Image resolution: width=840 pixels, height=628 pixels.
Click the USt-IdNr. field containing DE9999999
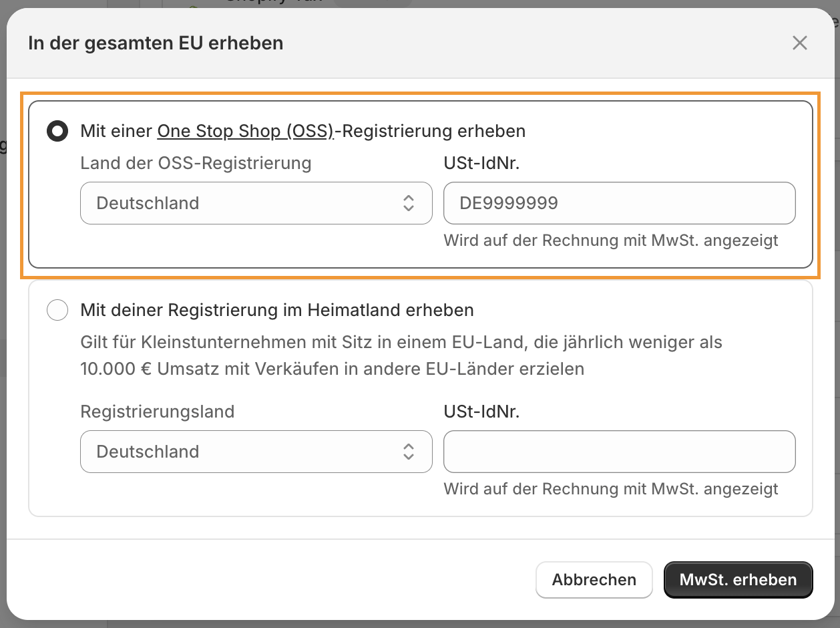pos(619,203)
